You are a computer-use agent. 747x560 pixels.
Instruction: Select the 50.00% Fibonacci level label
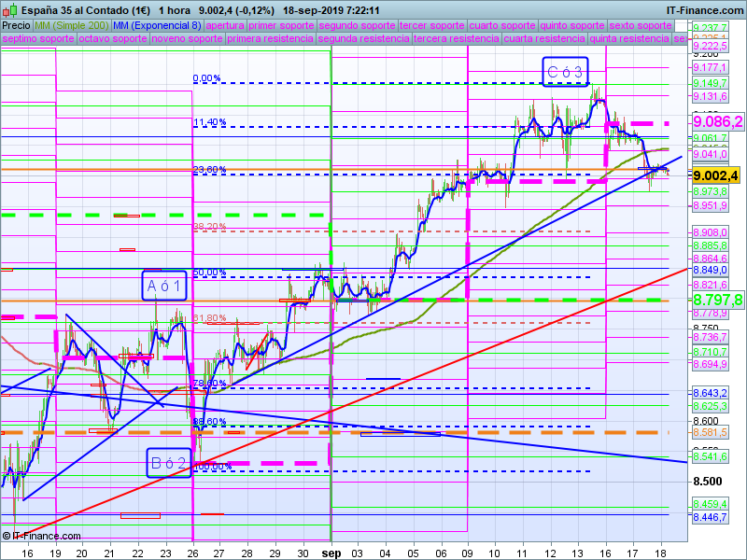[209, 273]
